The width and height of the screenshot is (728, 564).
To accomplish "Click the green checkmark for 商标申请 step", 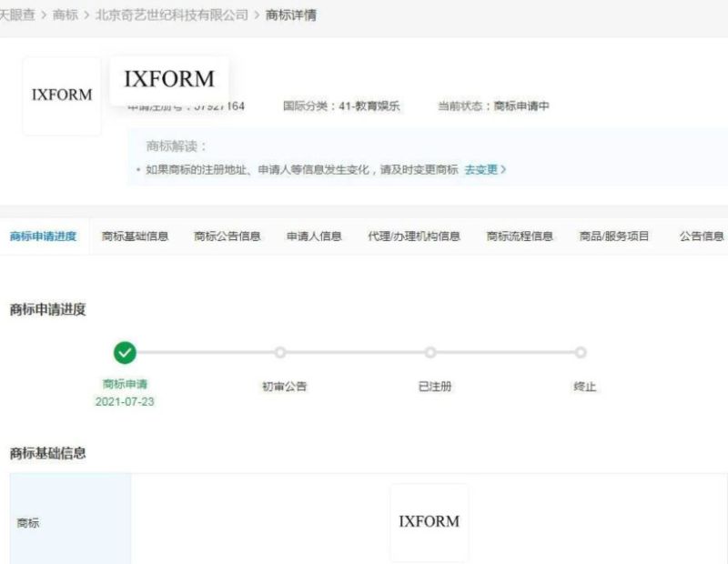I will [126, 353].
